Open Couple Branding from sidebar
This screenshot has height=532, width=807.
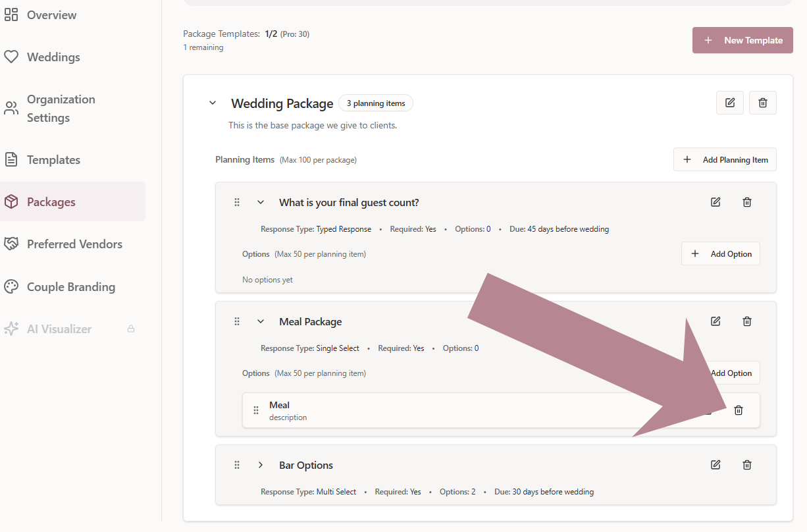70,287
